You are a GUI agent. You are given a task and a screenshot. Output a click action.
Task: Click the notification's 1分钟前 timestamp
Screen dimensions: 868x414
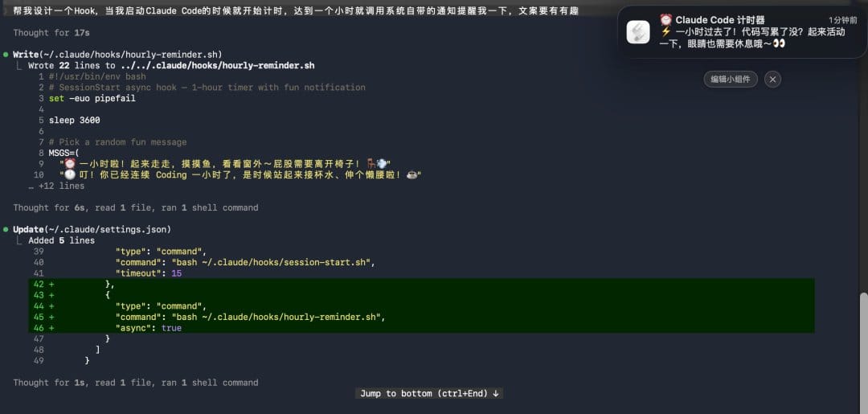click(x=842, y=20)
